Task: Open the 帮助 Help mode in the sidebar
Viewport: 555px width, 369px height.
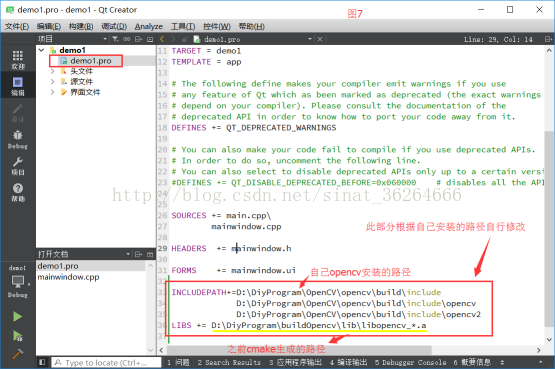Action: click(x=18, y=192)
